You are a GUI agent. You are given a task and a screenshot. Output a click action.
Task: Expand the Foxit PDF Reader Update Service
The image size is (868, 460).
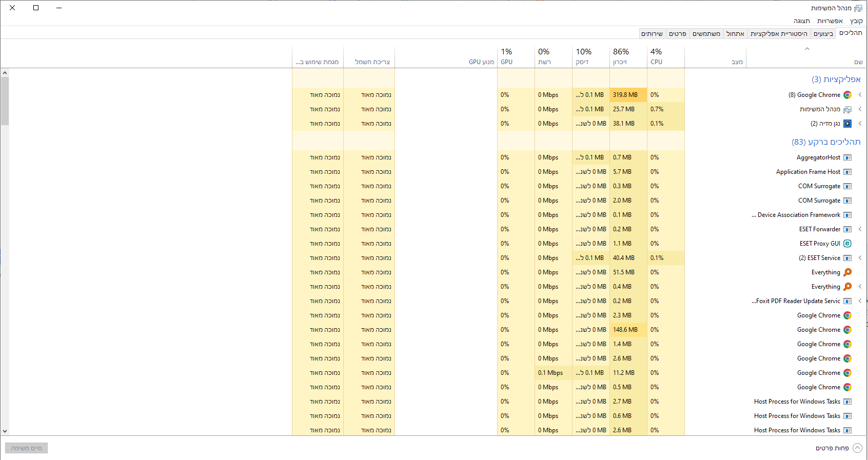(860, 301)
